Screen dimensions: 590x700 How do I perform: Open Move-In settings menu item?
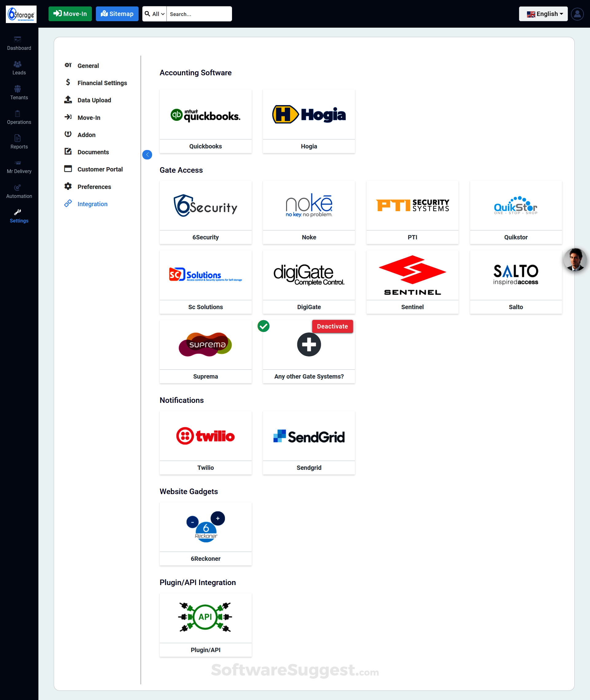[88, 117]
